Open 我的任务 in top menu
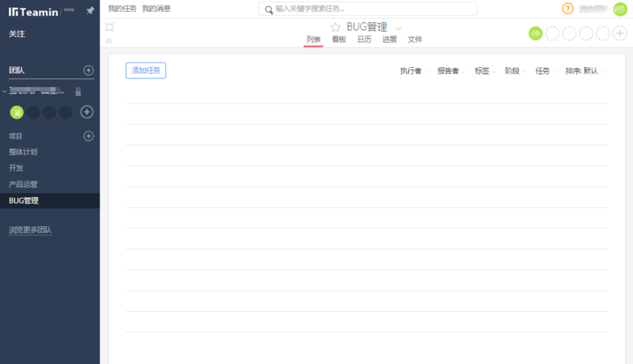This screenshot has height=364, width=633. click(x=123, y=9)
